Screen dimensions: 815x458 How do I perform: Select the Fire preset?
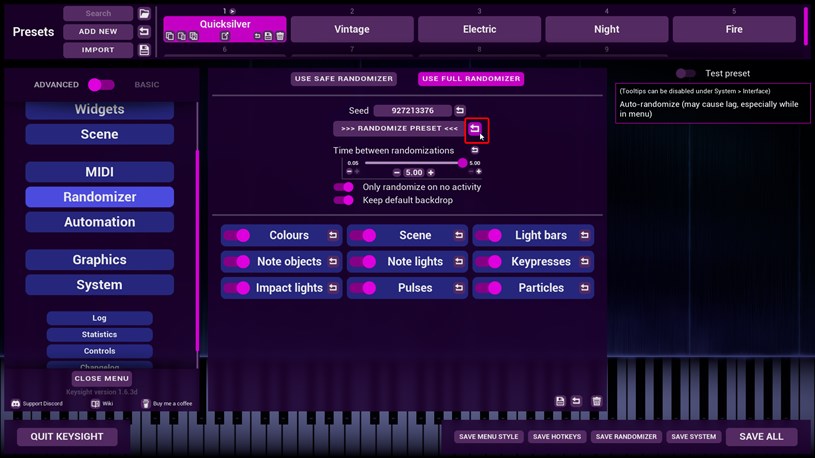(x=734, y=29)
